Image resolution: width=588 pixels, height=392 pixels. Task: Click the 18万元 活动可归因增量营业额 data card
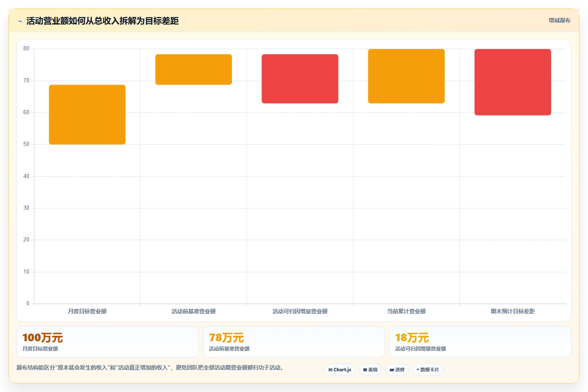pos(480,342)
